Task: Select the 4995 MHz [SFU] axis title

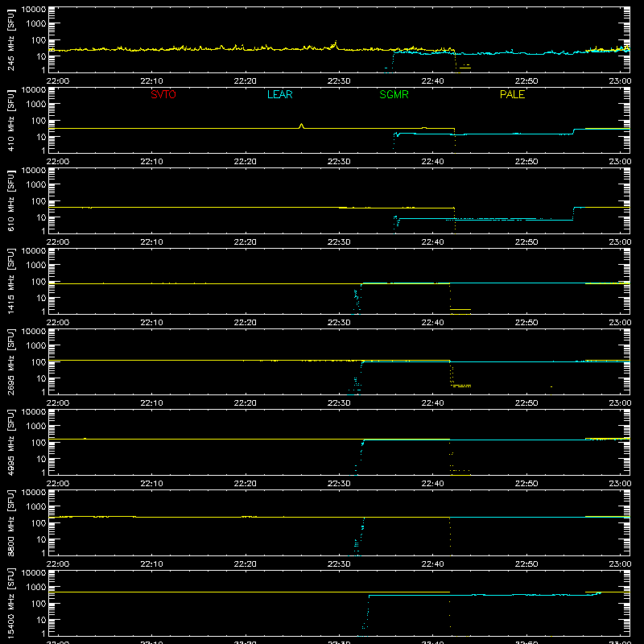Action: pyautogui.click(x=11, y=442)
